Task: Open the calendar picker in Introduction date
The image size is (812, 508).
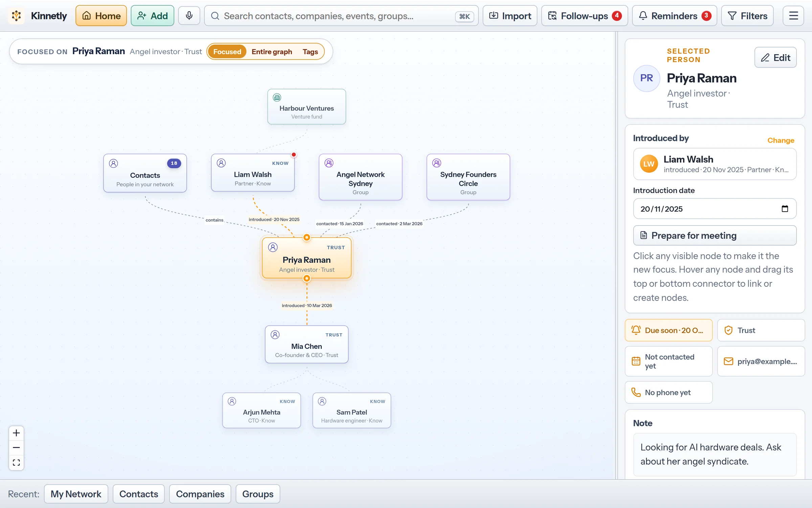Action: [x=785, y=209]
